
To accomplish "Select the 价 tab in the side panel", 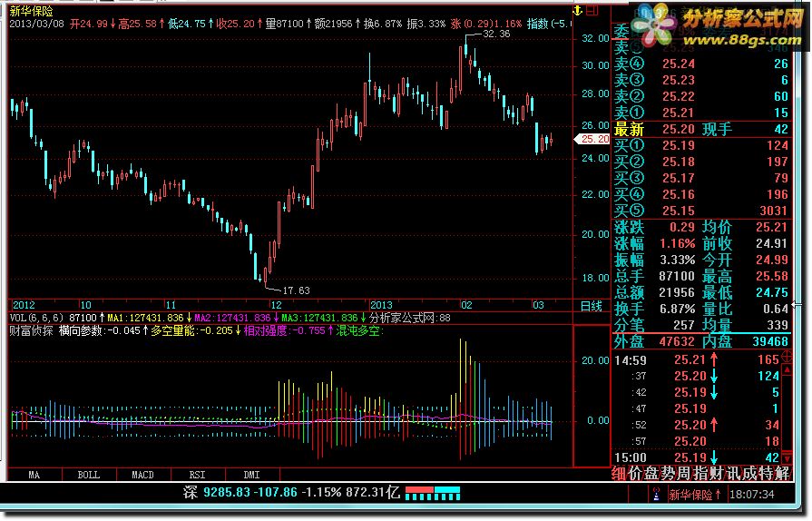I will coord(635,473).
